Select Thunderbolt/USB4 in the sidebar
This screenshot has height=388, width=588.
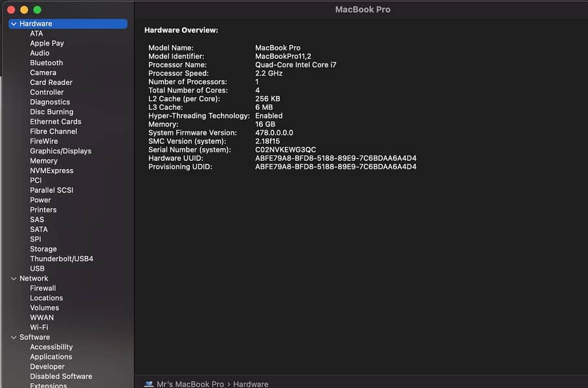(x=62, y=258)
